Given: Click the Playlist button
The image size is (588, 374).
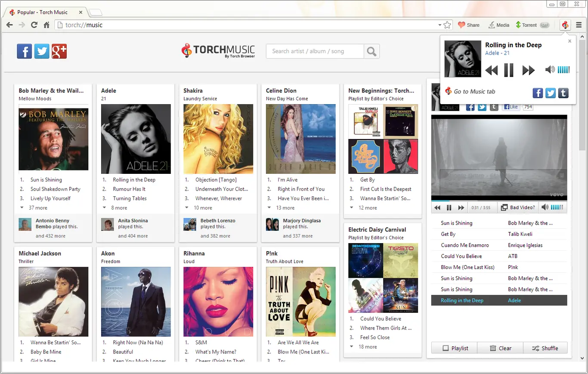Looking at the screenshot, I should tap(454, 348).
